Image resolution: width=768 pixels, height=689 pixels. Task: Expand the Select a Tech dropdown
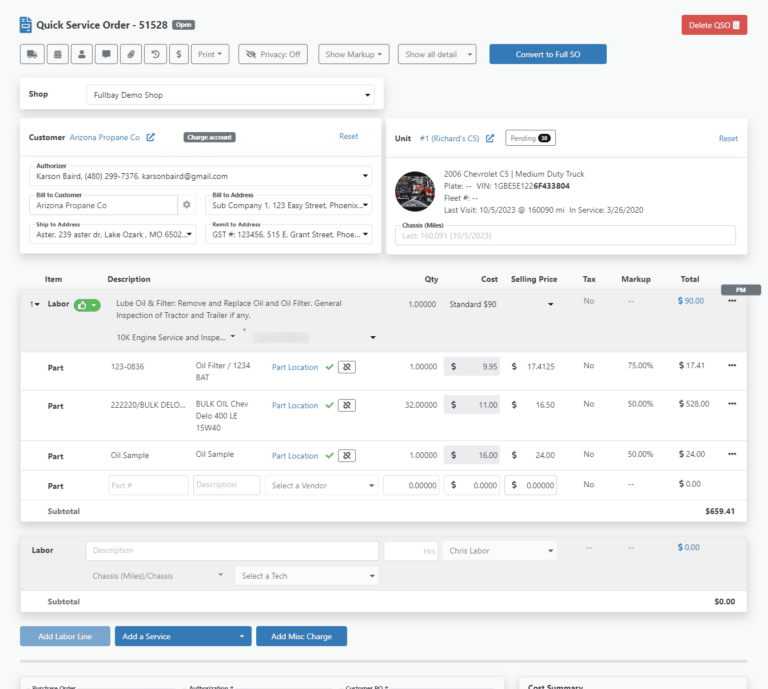[x=307, y=576]
